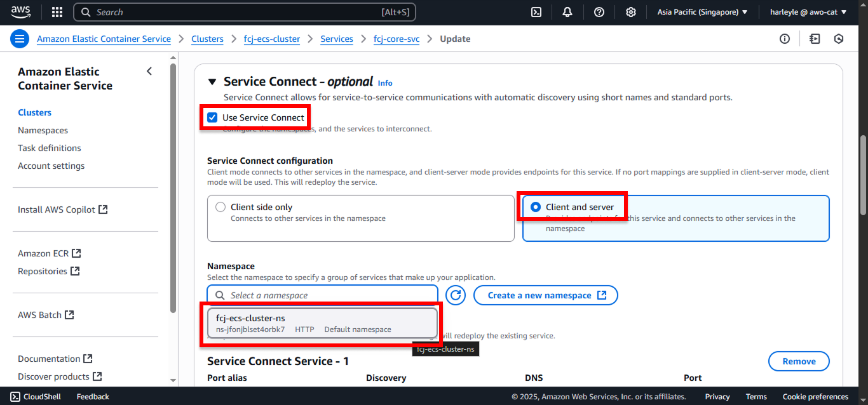868x405 pixels.
Task: Refresh the namespace list
Action: click(456, 295)
